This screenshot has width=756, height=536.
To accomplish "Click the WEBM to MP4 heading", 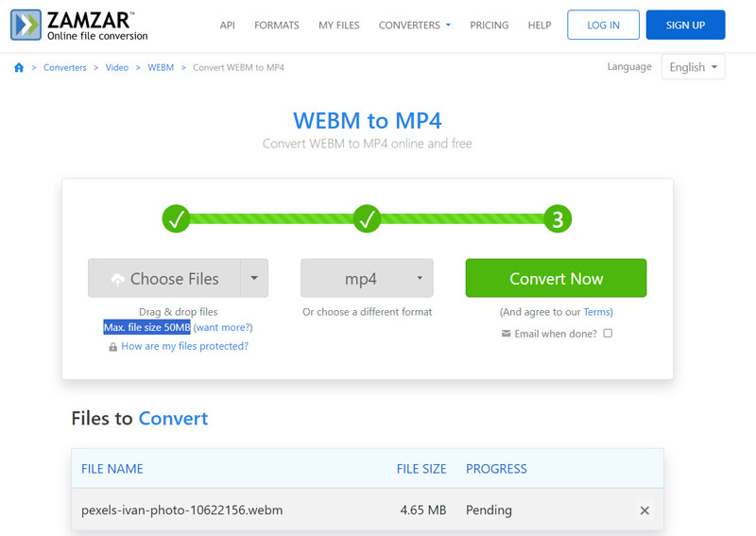I will [x=368, y=121].
